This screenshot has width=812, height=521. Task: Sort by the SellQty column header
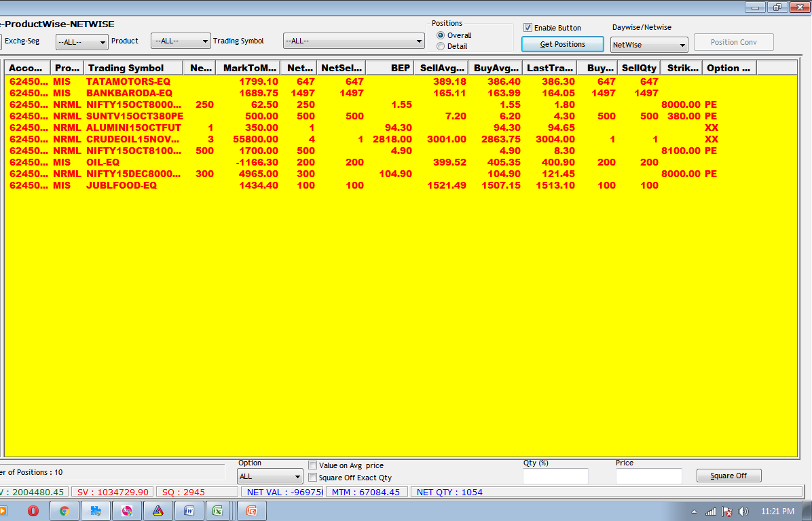click(639, 68)
